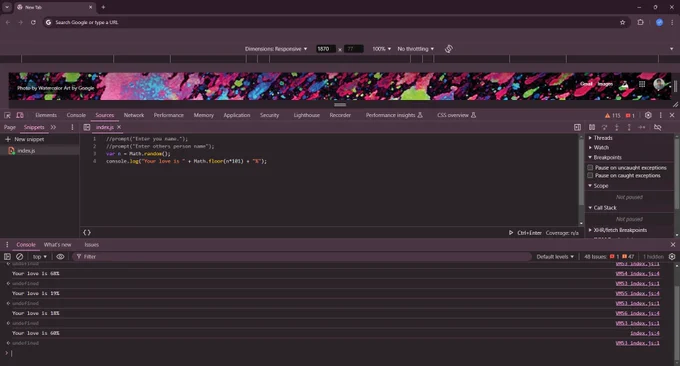This screenshot has height=366, width=680.
Task: Focus the console Filter input
Action: click(x=301, y=257)
